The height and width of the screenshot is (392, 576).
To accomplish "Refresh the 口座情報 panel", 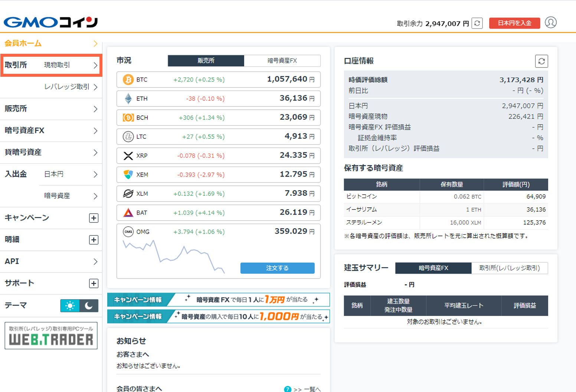I will point(542,61).
